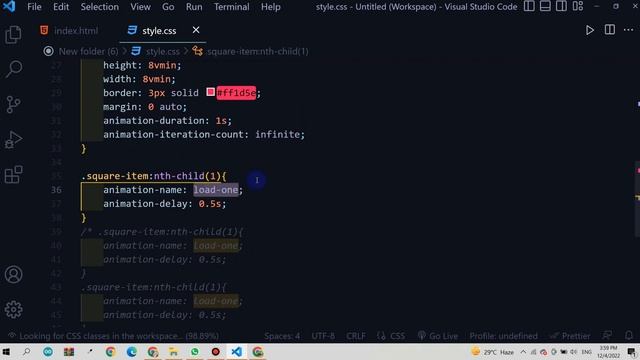Image resolution: width=640 pixels, height=360 pixels.
Task: Click the taskbar clock showing 12/4/2022
Action: pyautogui.click(x=608, y=352)
